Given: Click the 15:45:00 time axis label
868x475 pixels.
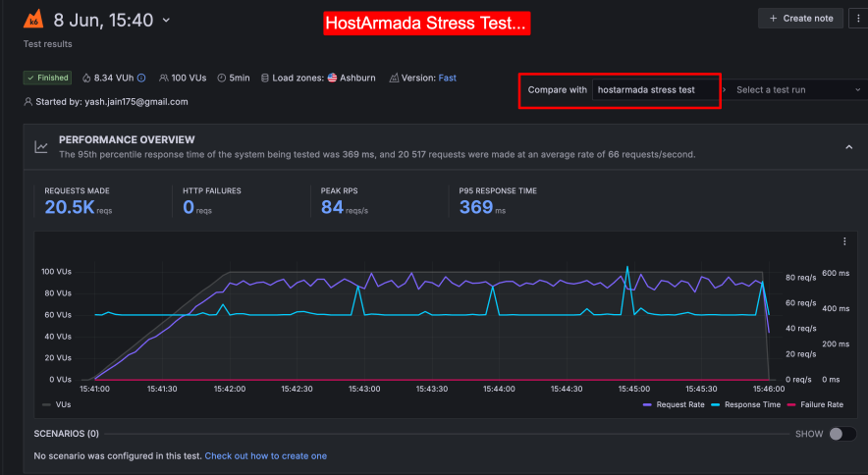Looking at the screenshot, I should point(634,390).
